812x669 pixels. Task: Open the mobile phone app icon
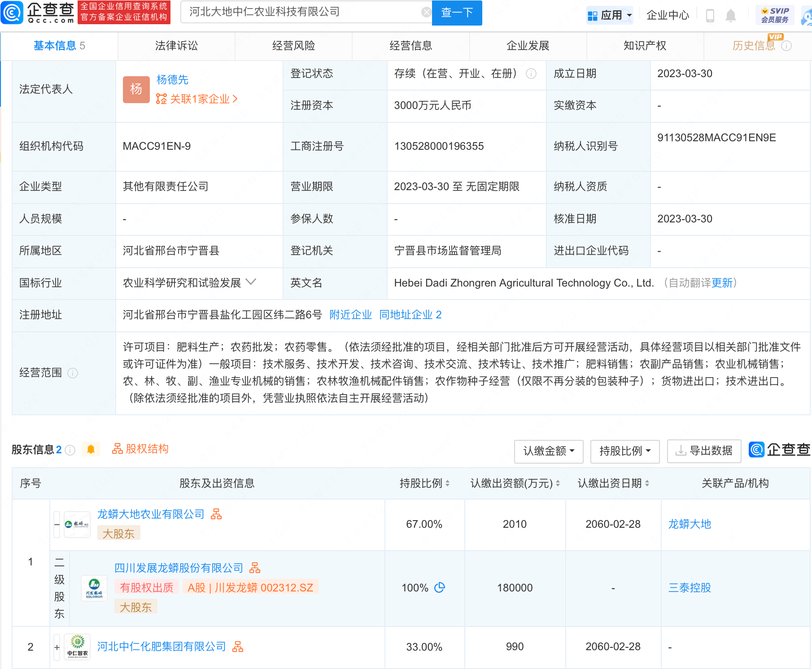click(710, 16)
